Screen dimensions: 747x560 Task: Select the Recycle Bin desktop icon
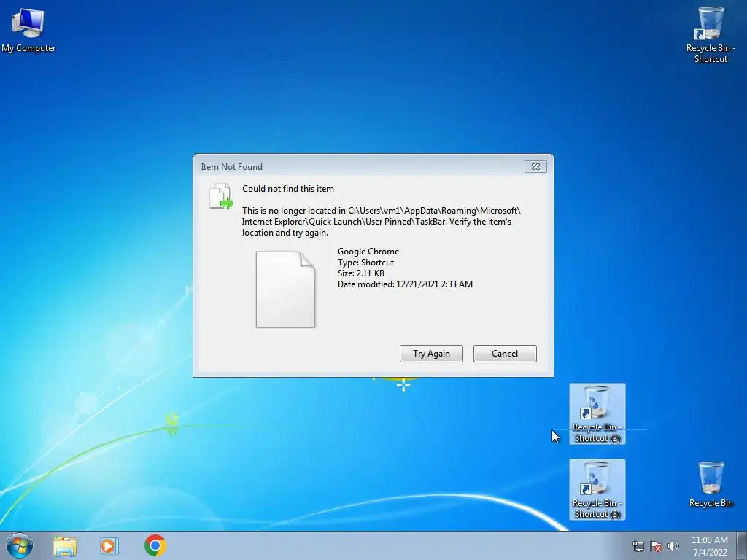tap(711, 484)
